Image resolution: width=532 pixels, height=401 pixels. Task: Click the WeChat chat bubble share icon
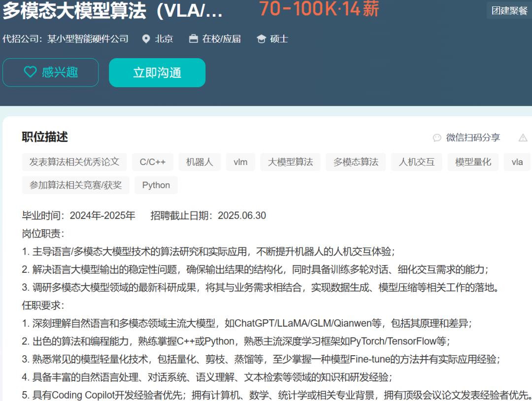point(437,138)
